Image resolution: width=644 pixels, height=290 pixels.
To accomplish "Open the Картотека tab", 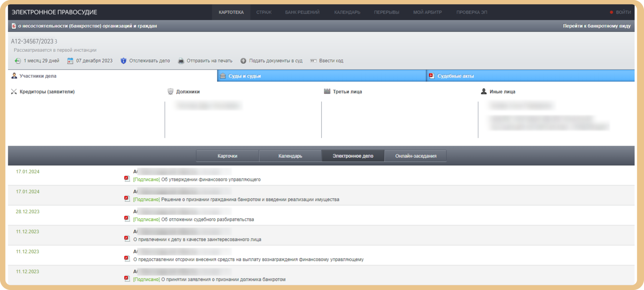I will pos(231,12).
